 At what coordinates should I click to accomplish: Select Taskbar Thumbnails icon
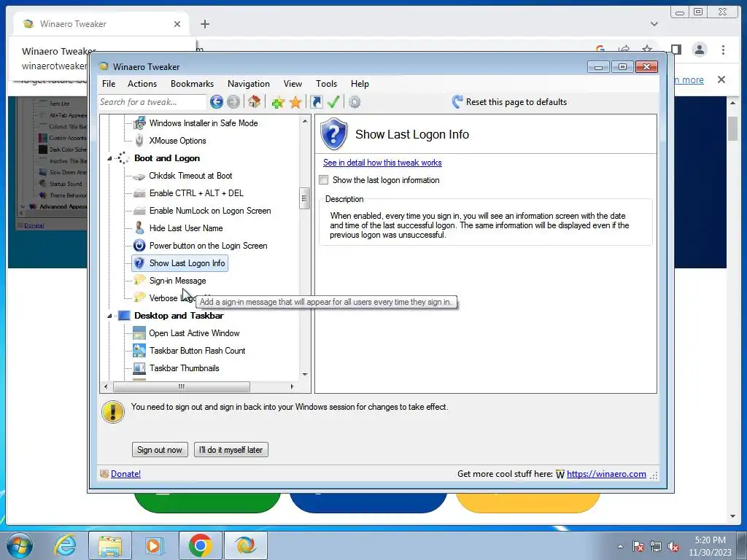139,368
